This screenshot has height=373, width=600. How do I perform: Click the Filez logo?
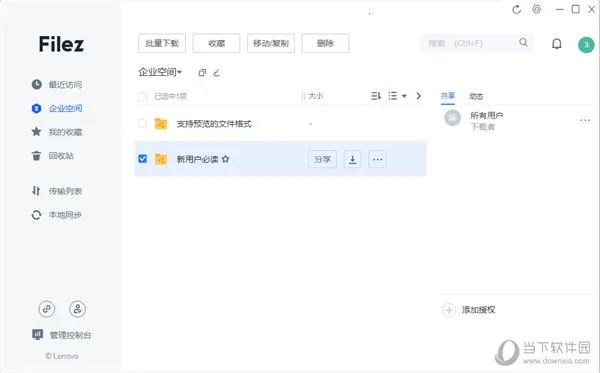click(61, 44)
